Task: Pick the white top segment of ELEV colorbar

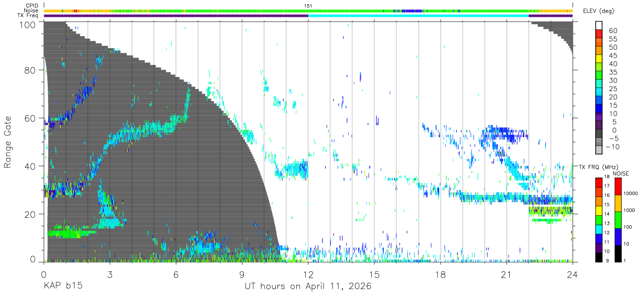Action: [x=599, y=25]
